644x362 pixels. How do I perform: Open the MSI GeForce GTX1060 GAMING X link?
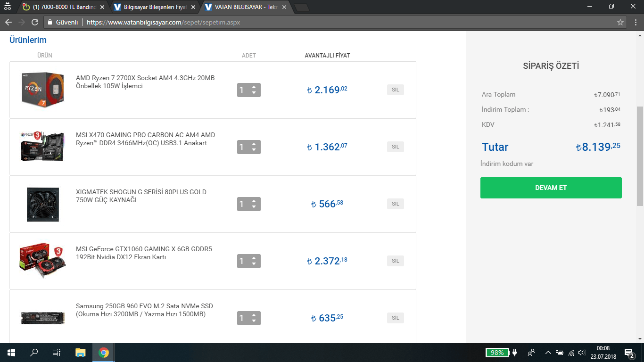[x=144, y=253]
